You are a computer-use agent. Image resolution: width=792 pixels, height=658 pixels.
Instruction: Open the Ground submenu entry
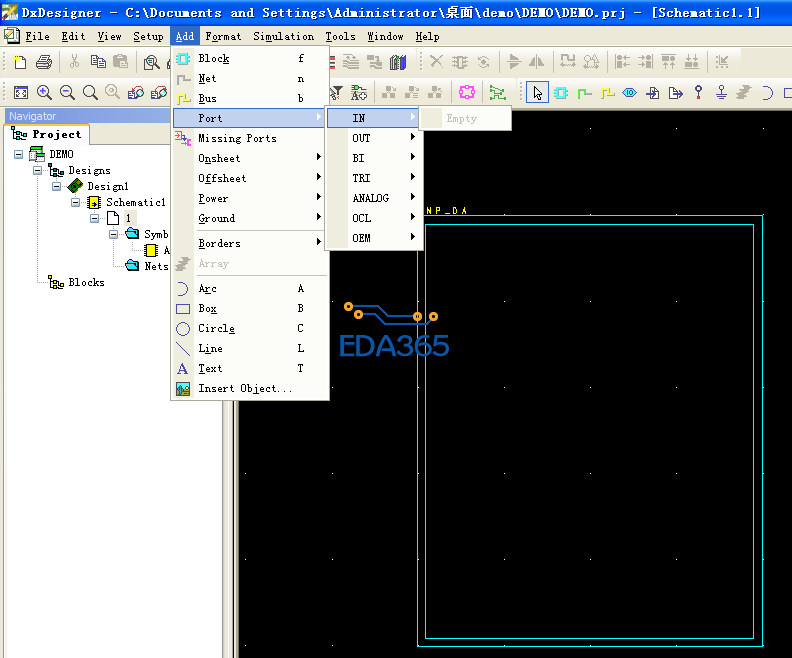pos(251,218)
